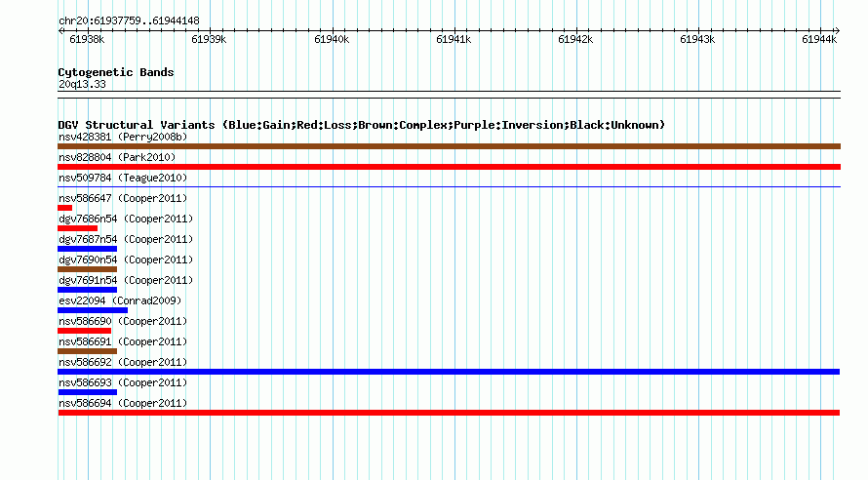Viewport: 868px width, 480px height.
Task: Click the chr20:61937759..61944148 coordinate text
Action: click(x=129, y=20)
